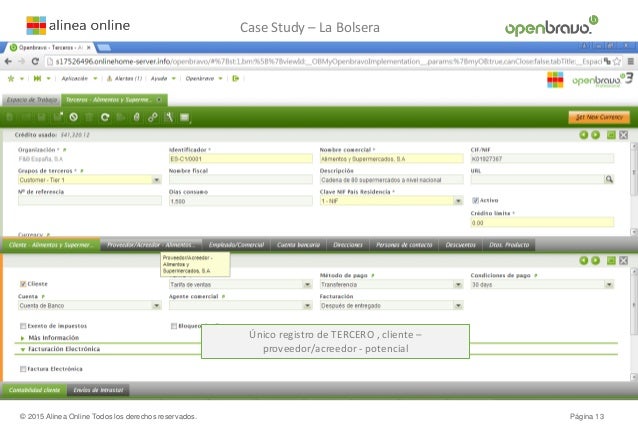Click the URL field search magnifier icon

609,179
